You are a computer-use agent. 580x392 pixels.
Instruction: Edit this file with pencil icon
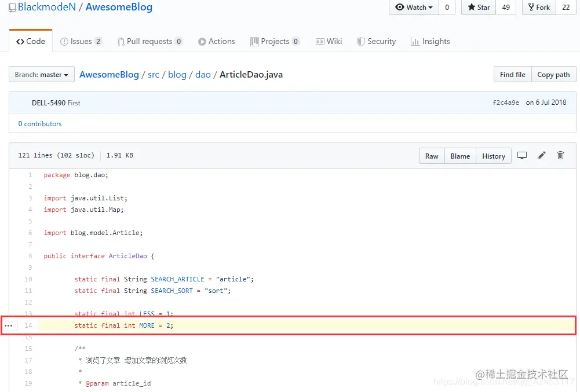click(542, 156)
